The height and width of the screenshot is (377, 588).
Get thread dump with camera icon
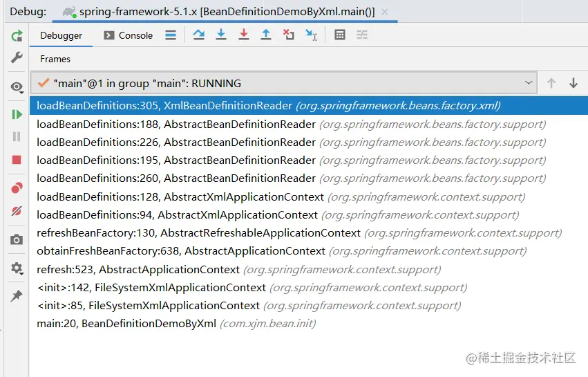pyautogui.click(x=17, y=239)
